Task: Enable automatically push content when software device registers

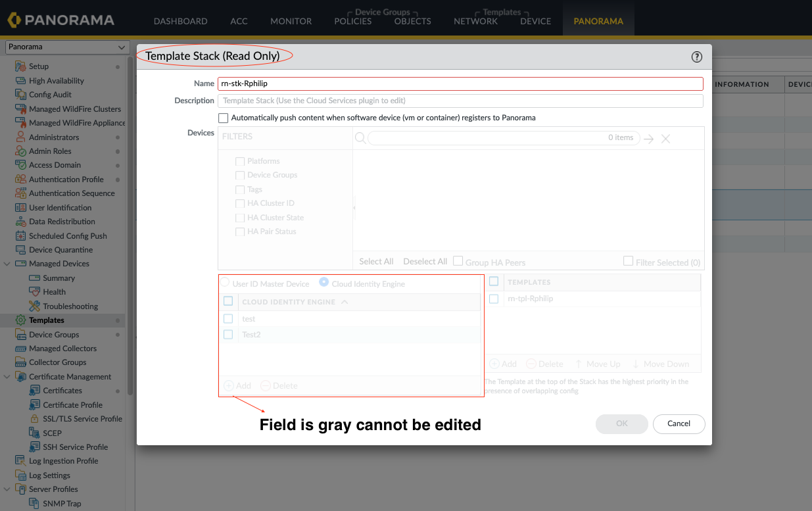Action: click(224, 118)
